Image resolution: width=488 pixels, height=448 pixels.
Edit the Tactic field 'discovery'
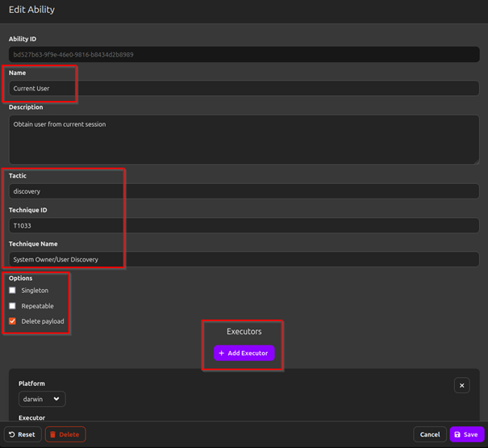(244, 191)
